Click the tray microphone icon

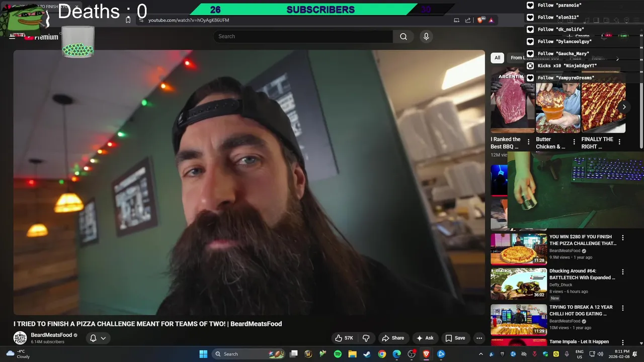(x=567, y=354)
